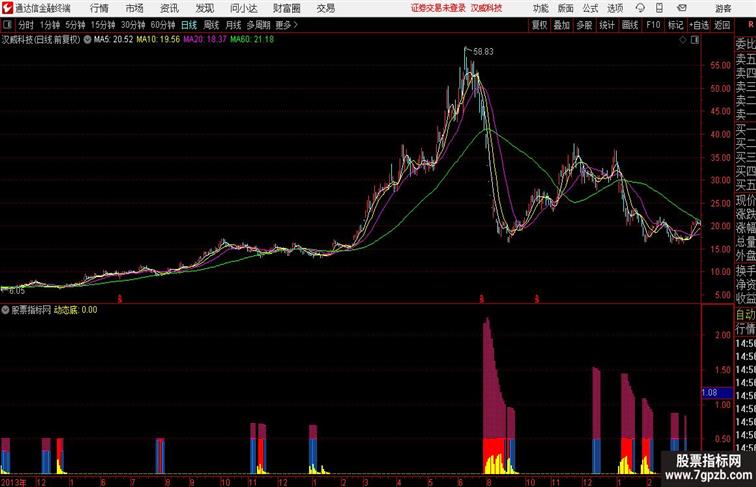
Task: Select the 月线 monthly tab
Action: [233, 25]
